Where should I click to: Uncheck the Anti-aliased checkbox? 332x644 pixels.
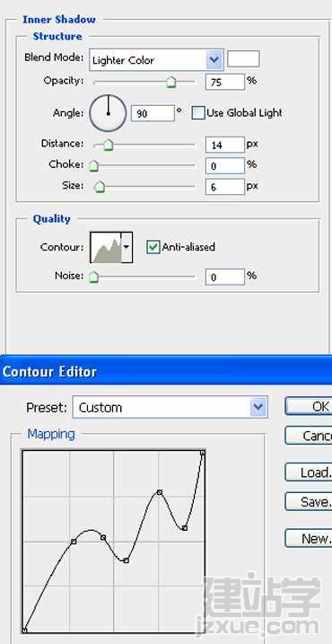point(153,247)
